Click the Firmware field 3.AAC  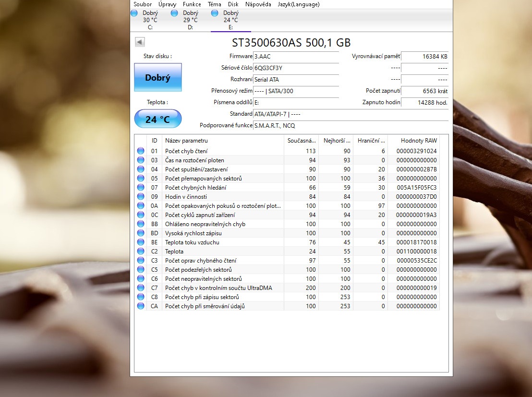[296, 56]
